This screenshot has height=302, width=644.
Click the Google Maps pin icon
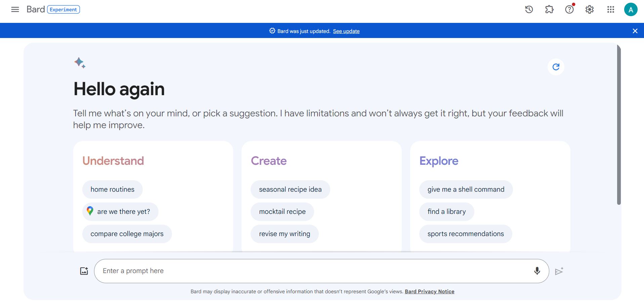point(90,211)
